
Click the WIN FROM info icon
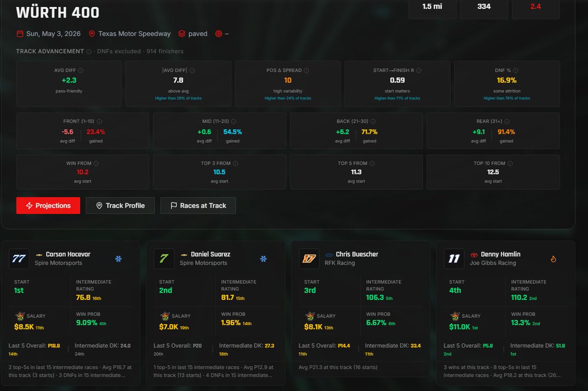[96, 163]
